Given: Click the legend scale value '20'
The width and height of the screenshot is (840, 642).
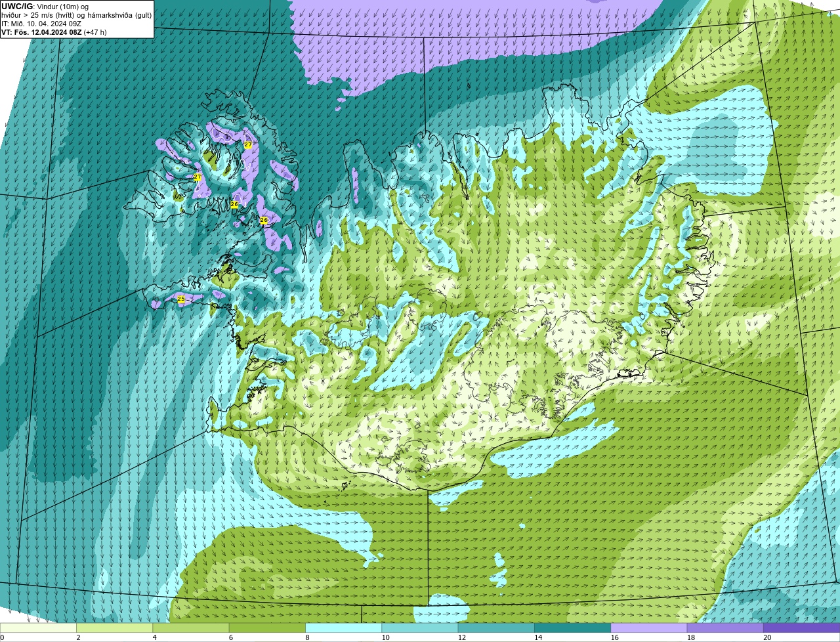Looking at the screenshot, I should tap(766, 637).
